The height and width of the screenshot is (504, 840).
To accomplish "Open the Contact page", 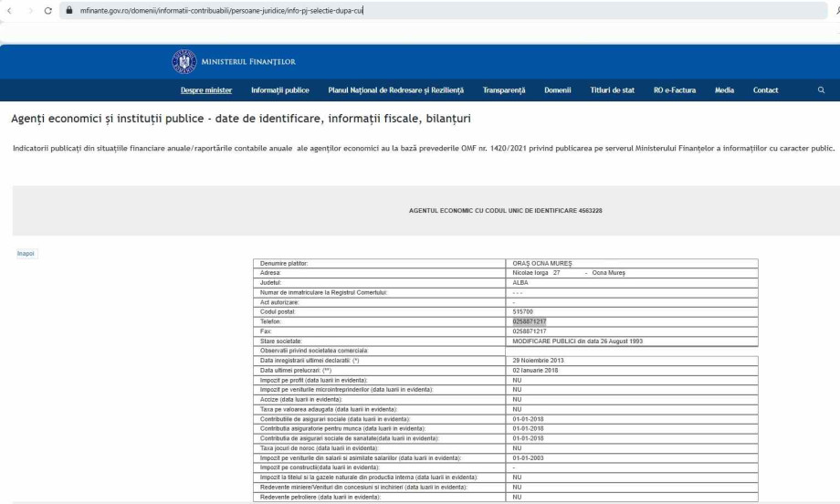I will pos(765,90).
